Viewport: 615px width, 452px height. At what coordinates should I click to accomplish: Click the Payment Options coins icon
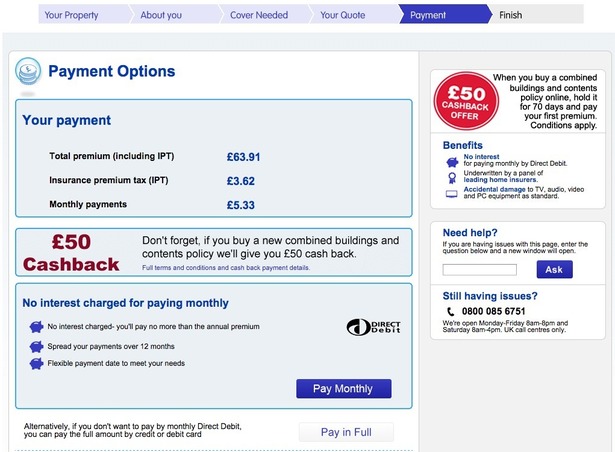coord(28,72)
